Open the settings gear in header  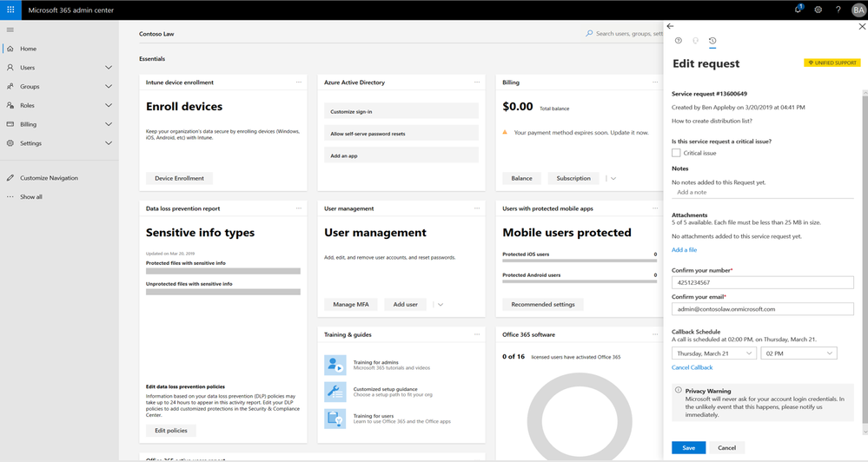[818, 10]
